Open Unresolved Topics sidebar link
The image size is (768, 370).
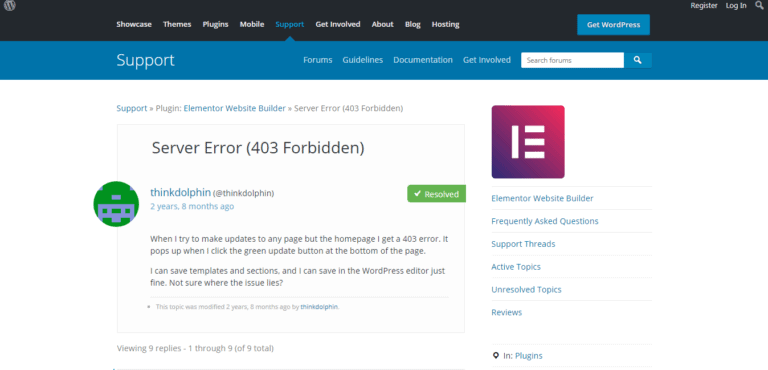point(526,290)
